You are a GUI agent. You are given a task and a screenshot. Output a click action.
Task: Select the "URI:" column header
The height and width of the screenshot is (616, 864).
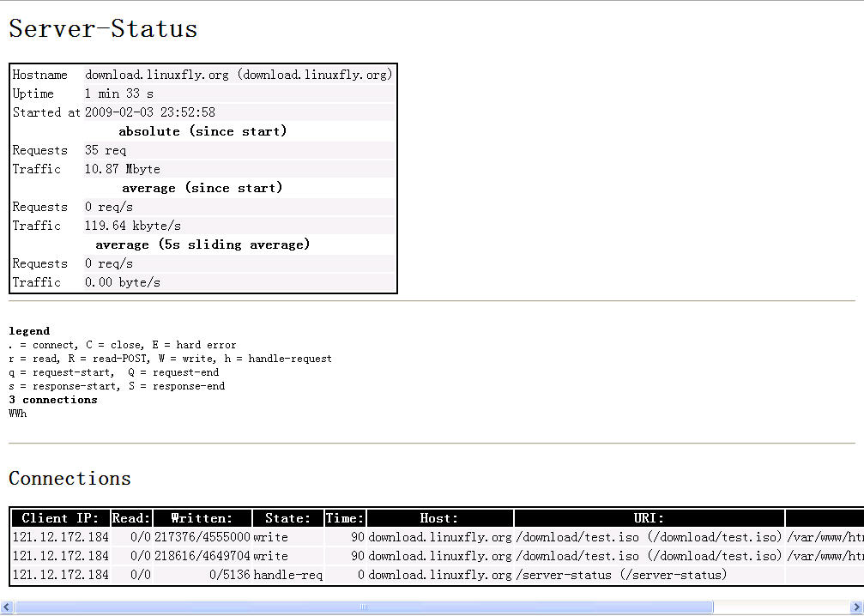(x=649, y=518)
